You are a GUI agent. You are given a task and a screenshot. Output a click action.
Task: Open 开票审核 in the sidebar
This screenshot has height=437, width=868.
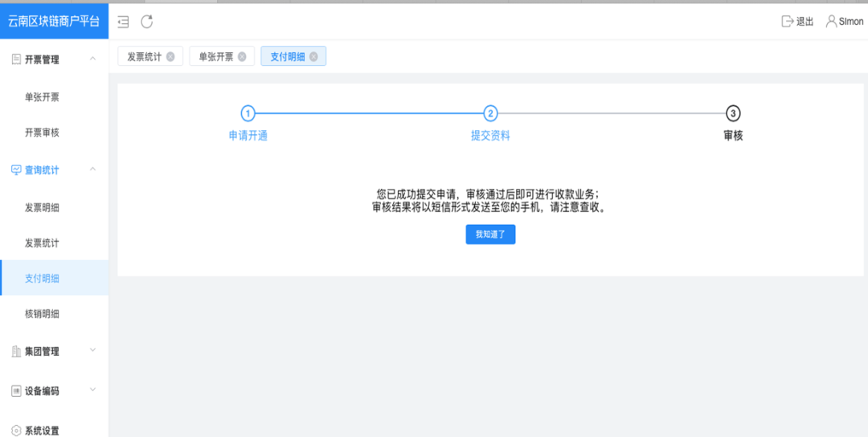click(x=42, y=133)
